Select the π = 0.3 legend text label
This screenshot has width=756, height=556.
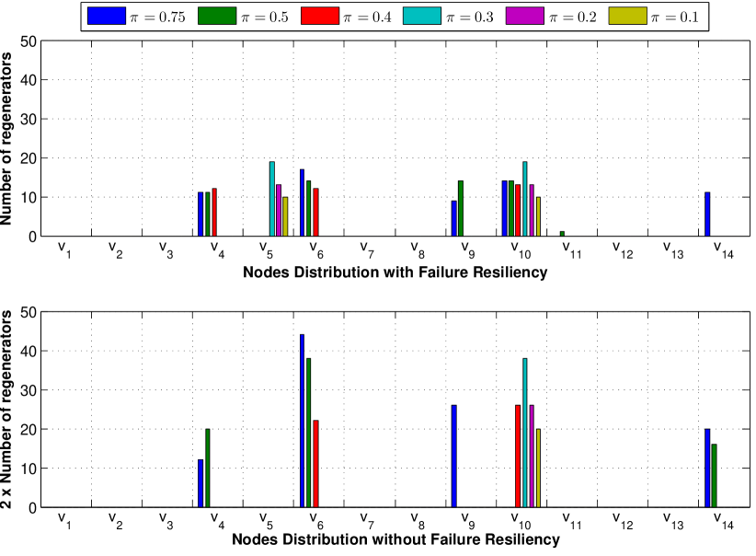click(469, 17)
